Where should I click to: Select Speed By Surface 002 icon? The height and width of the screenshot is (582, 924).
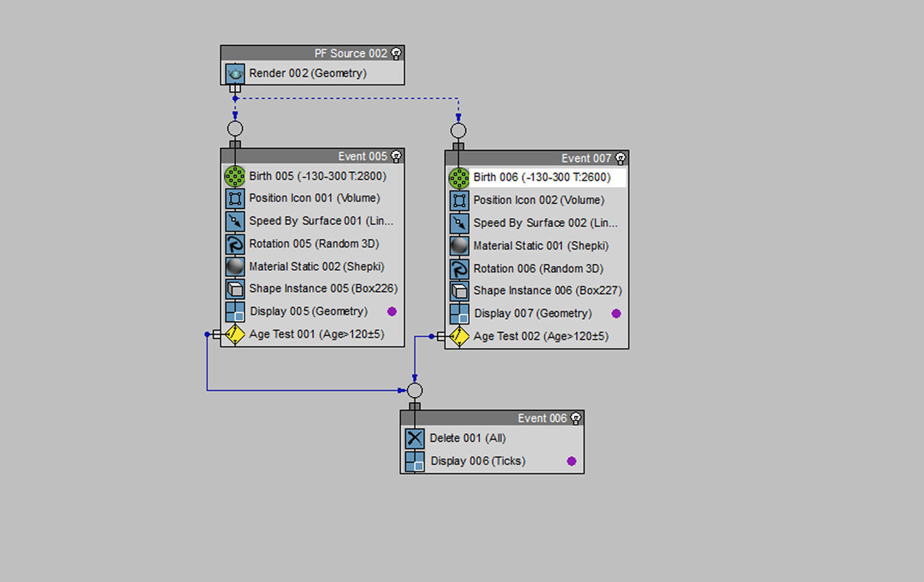459,224
